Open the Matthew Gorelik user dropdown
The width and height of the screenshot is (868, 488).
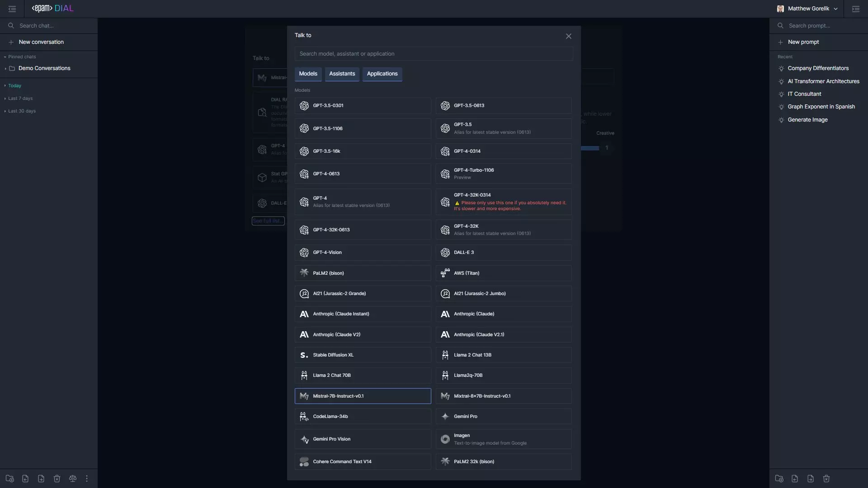(807, 9)
